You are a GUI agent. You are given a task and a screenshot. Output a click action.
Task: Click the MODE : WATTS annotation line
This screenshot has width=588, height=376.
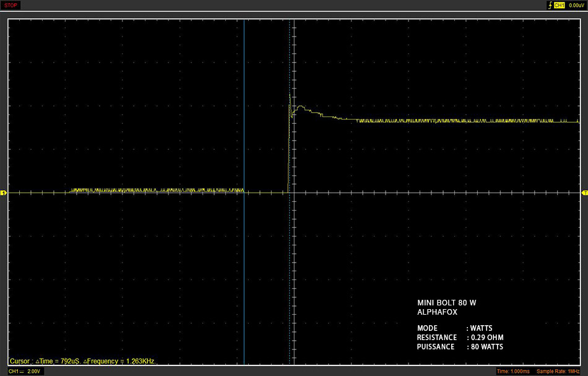click(454, 328)
